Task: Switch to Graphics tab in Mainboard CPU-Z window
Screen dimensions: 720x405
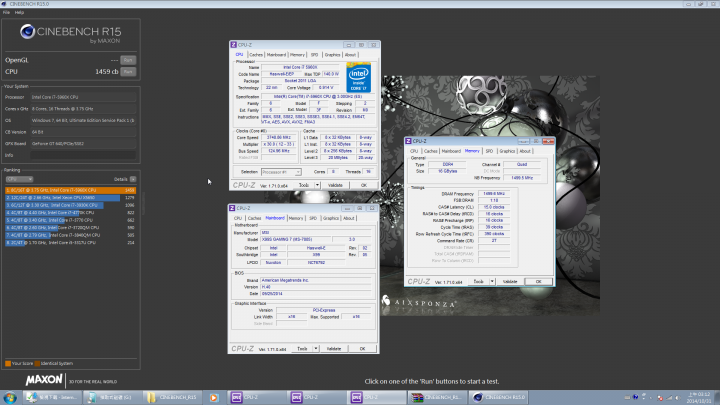Action: (331, 218)
